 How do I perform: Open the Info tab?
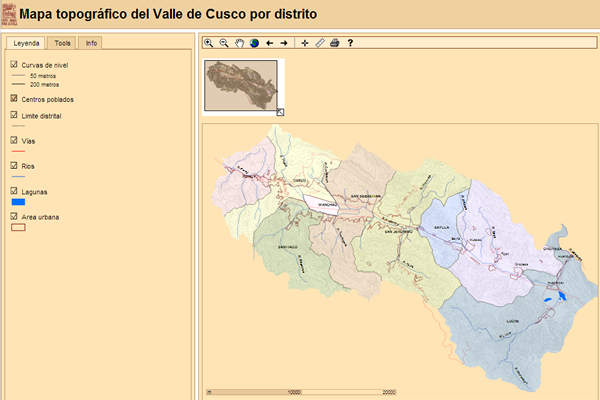[91, 43]
